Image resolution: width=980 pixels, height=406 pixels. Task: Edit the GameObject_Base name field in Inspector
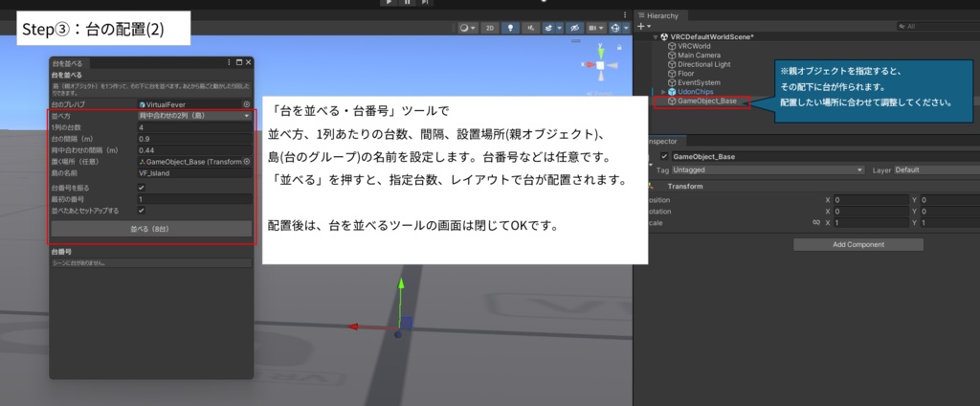(825, 156)
